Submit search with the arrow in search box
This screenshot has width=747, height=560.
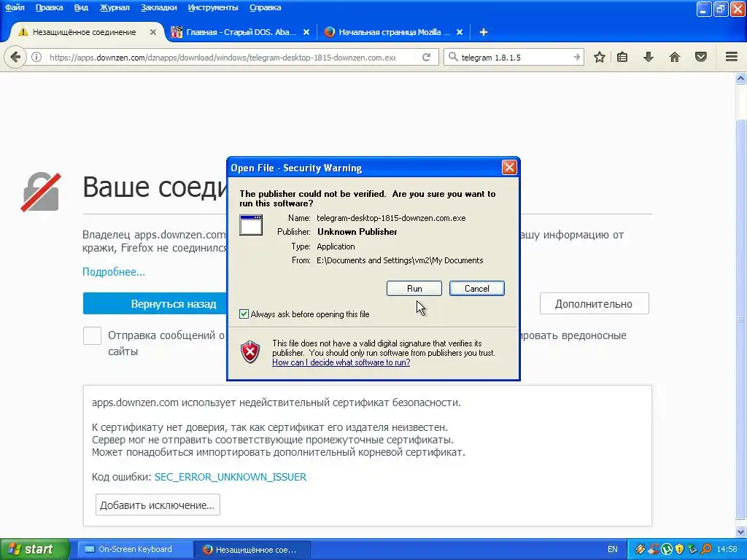(x=576, y=57)
